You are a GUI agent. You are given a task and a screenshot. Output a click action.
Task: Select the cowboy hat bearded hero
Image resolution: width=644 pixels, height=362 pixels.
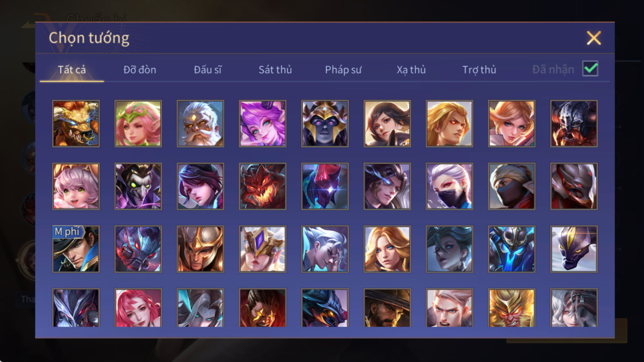387,308
